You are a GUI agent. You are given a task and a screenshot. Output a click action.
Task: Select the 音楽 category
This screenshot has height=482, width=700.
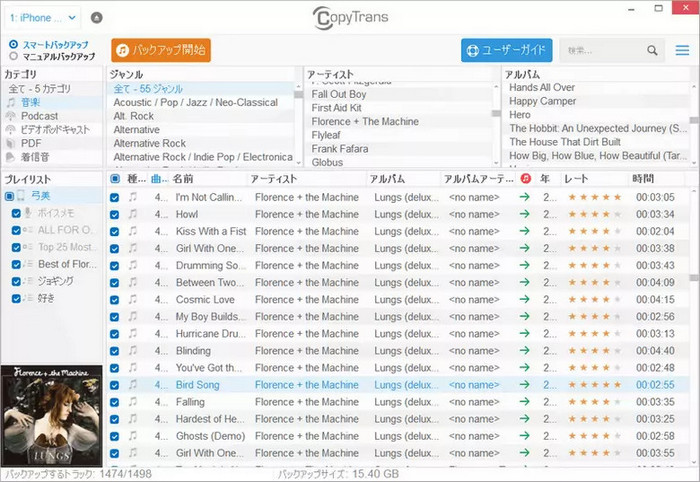coord(30,102)
